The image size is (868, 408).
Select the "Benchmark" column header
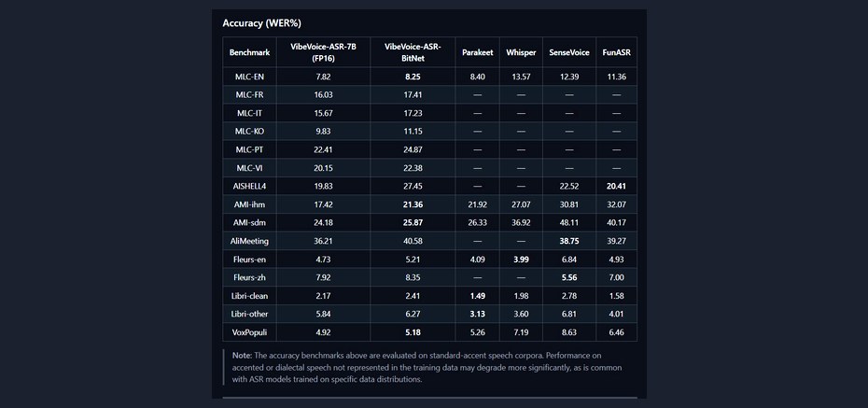(249, 52)
